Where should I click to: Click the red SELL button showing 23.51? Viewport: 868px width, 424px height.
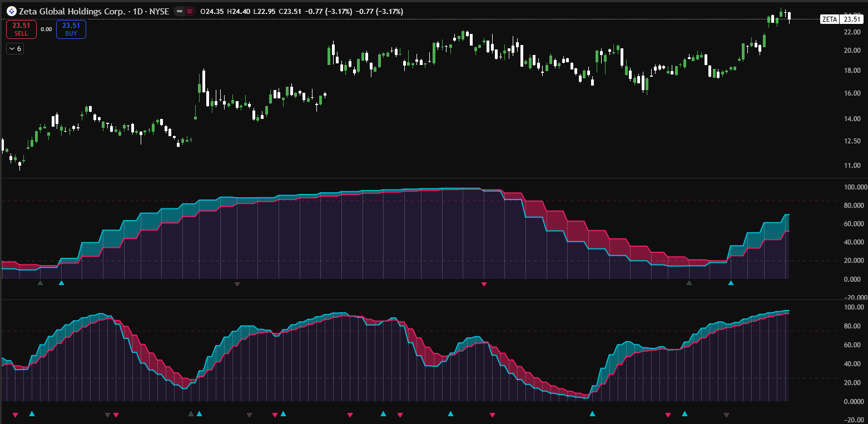(21, 29)
